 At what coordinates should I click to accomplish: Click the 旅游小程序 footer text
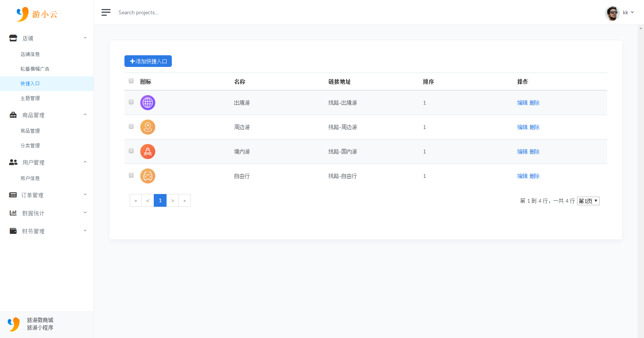(40, 327)
